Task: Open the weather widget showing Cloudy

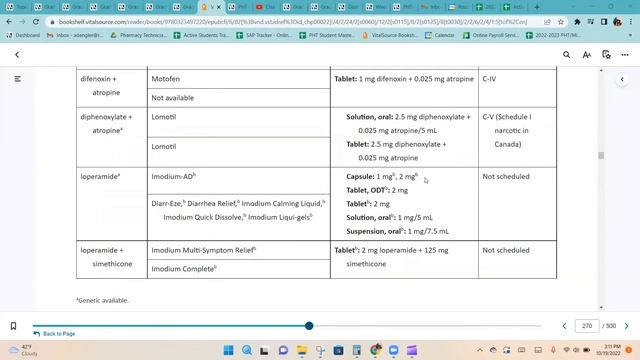Action: (23, 350)
